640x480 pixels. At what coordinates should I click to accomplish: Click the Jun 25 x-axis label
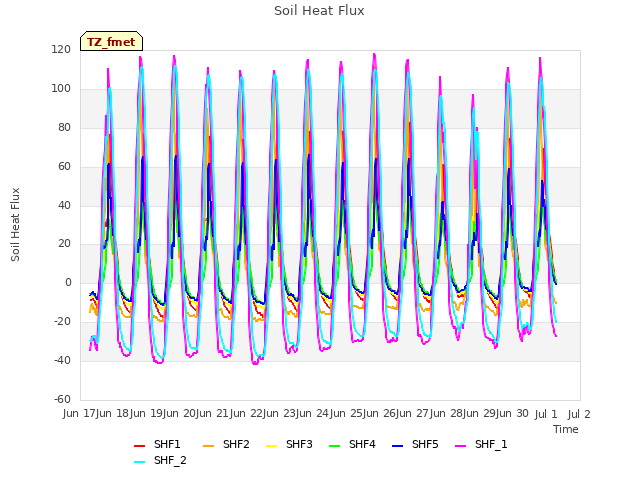[348, 413]
